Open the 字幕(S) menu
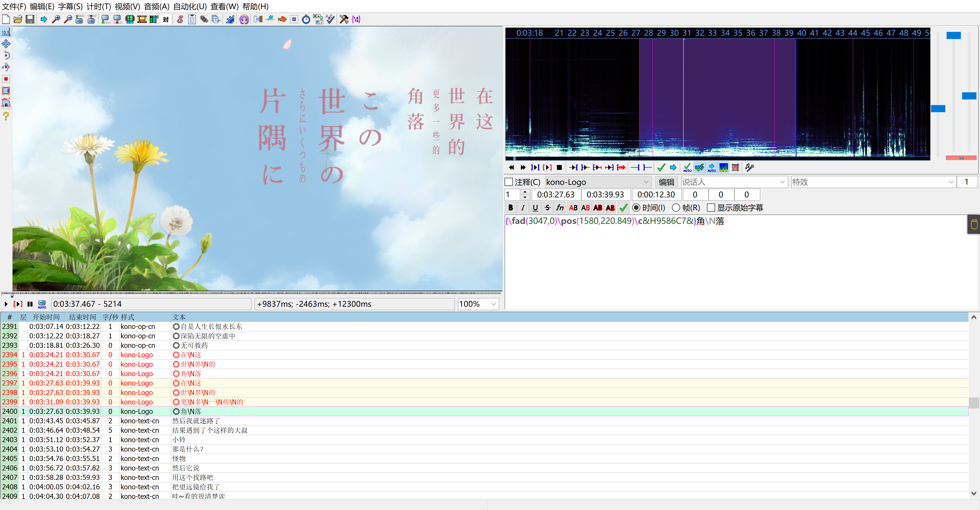 [70, 6]
